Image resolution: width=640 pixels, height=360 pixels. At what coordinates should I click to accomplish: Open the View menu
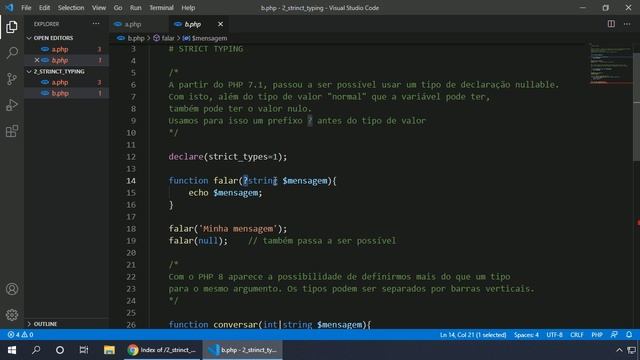pos(98,8)
